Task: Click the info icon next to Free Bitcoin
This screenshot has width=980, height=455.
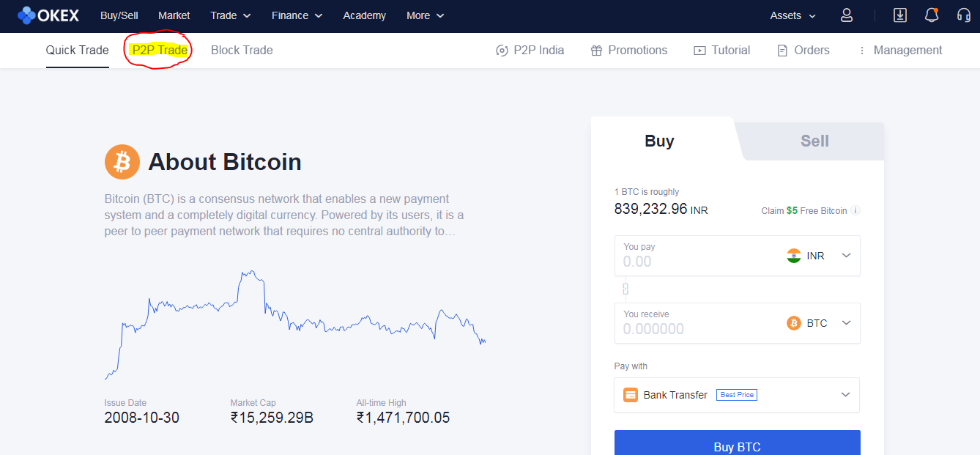Action: click(x=855, y=211)
